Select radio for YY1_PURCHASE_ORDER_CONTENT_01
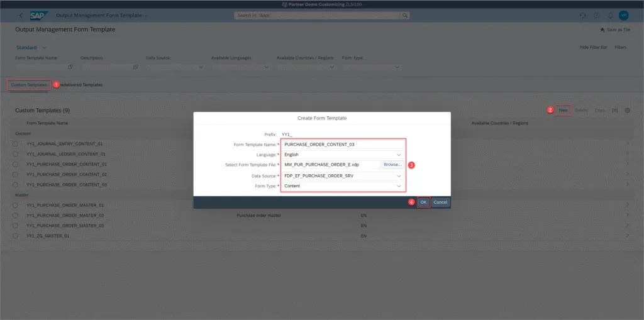The width and height of the screenshot is (644, 320). 15,164
